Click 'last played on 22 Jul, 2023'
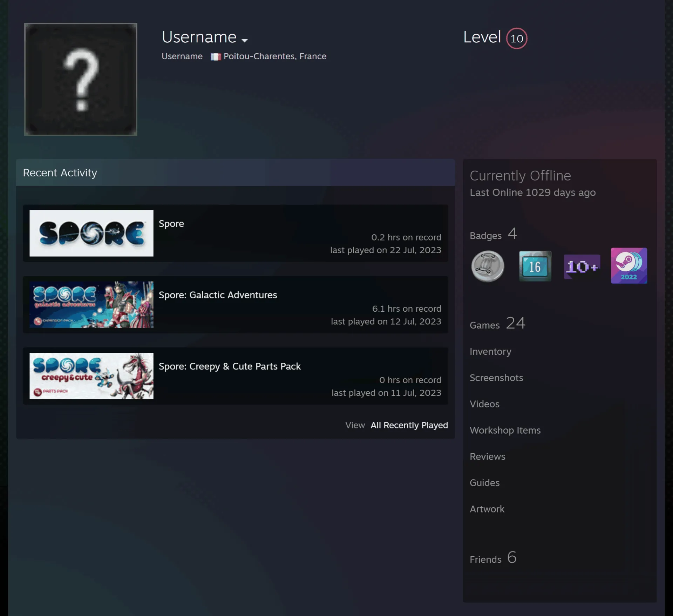673x616 pixels. [x=386, y=250]
